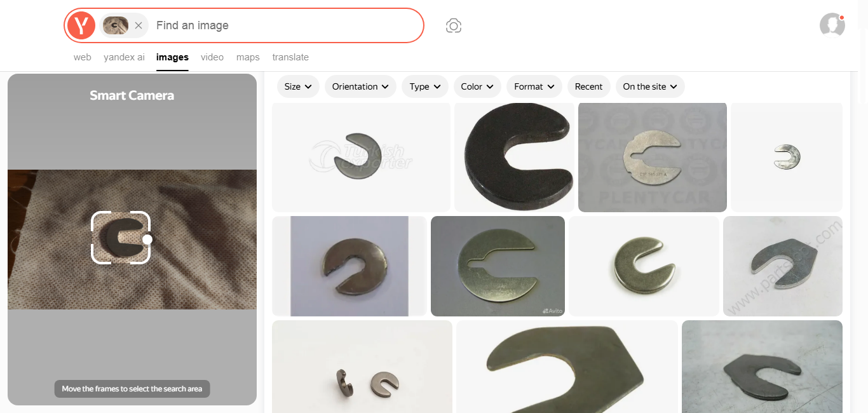Screen dimensions: 868x413
Task: Open the result showing two small clips
Action: (x=362, y=367)
